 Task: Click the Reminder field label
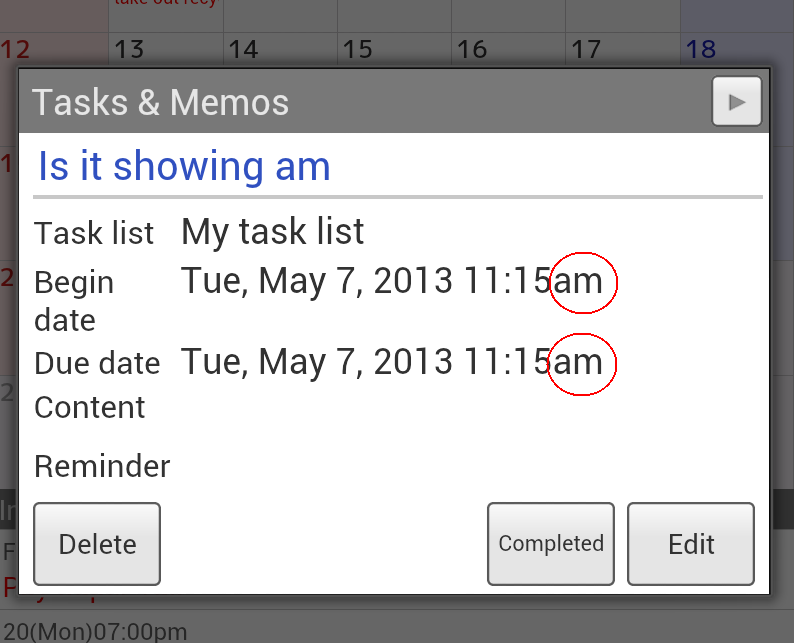[102, 466]
